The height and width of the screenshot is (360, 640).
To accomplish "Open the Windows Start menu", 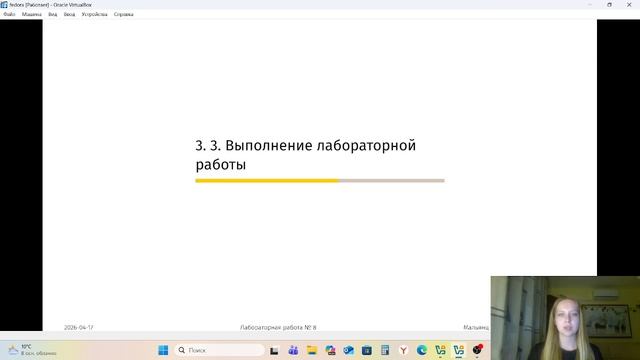I will [x=163, y=350].
